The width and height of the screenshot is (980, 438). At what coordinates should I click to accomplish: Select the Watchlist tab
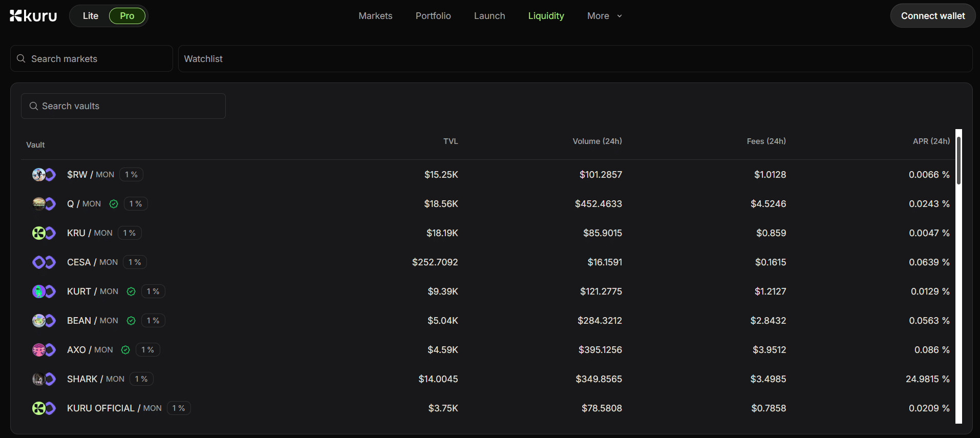(x=203, y=59)
